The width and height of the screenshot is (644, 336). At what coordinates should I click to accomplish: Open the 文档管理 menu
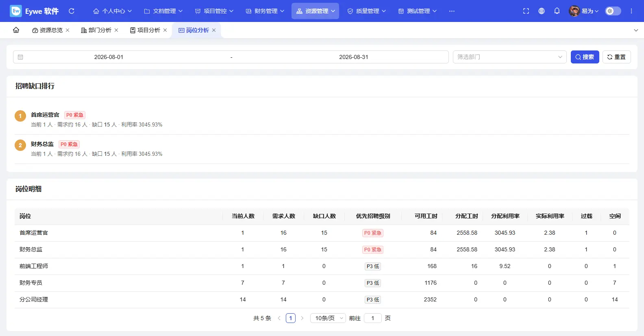tap(163, 11)
